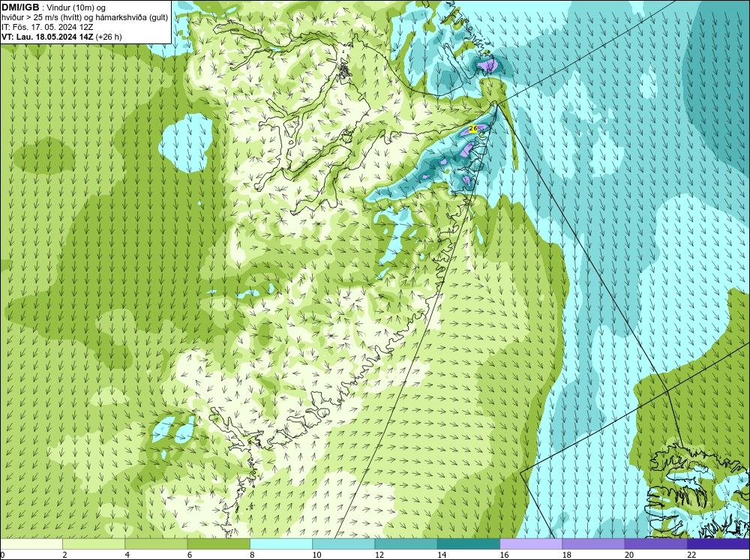Select the above 22 m/s dark purple swatch
Viewport: 750px width, 560px height.
click(x=718, y=544)
